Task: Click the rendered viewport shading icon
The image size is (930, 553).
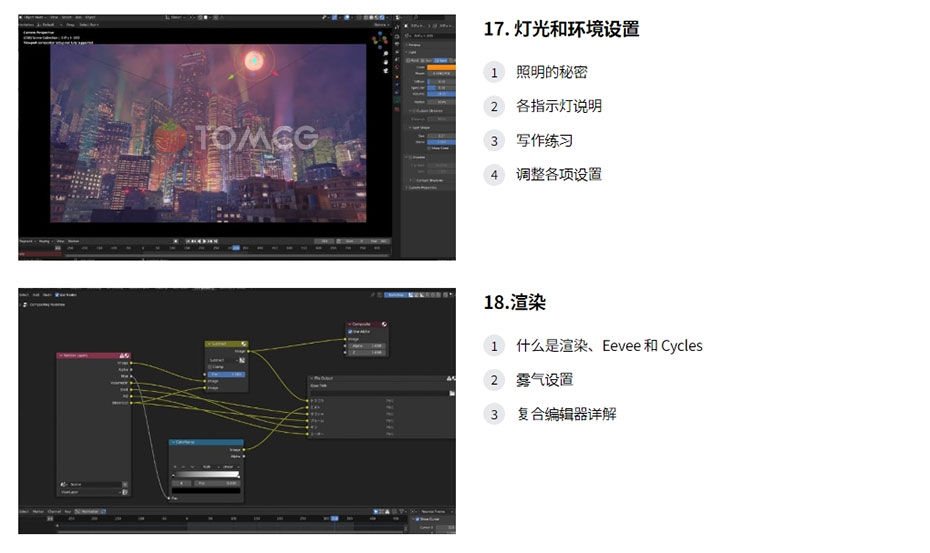Action: (382, 17)
